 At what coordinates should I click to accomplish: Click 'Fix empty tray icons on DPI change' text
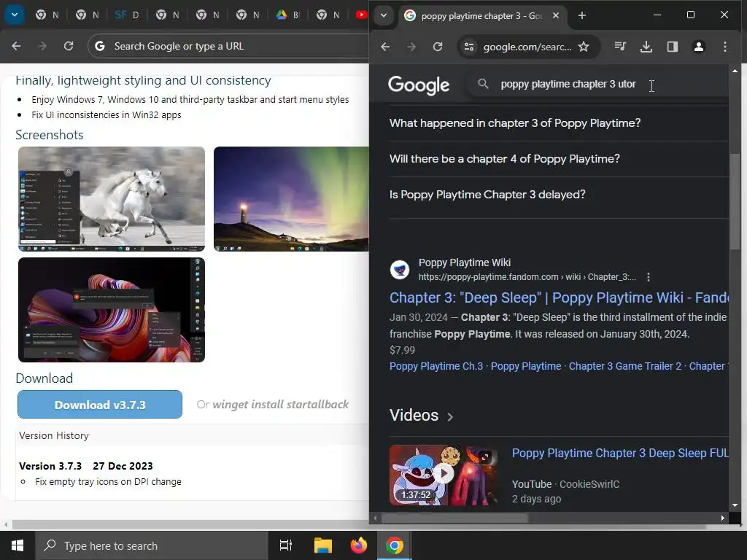108,481
